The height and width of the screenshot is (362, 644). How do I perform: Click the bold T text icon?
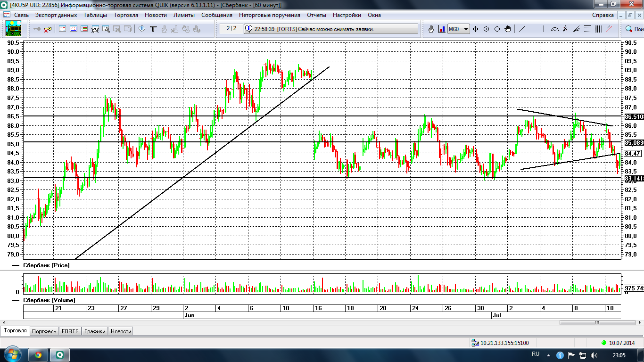point(153,29)
